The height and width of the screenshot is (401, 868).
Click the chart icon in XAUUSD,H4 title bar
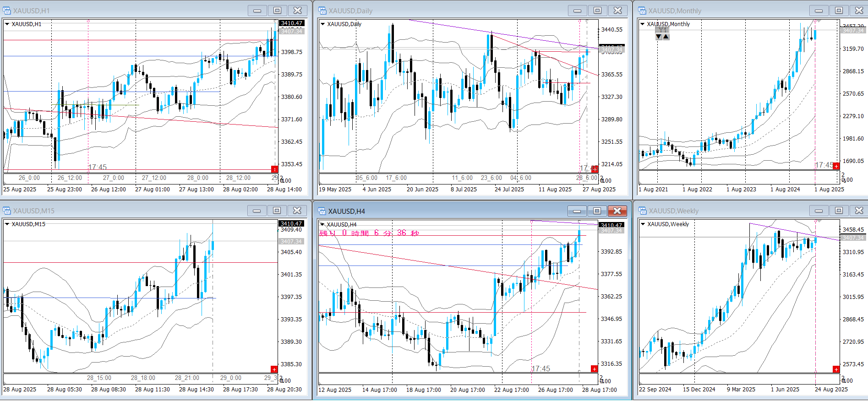[322, 211]
